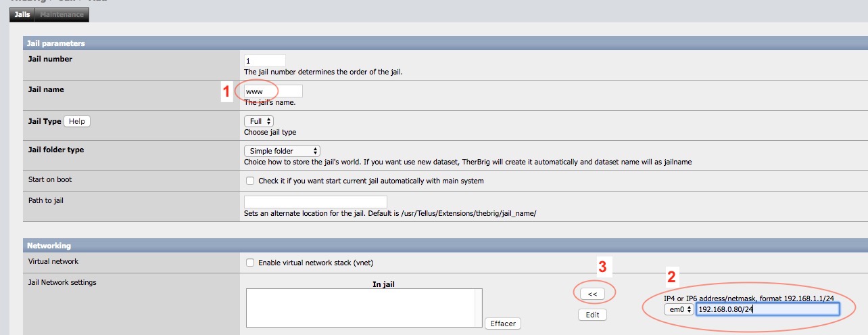
Task: Click the << button to add address
Action: [592, 294]
